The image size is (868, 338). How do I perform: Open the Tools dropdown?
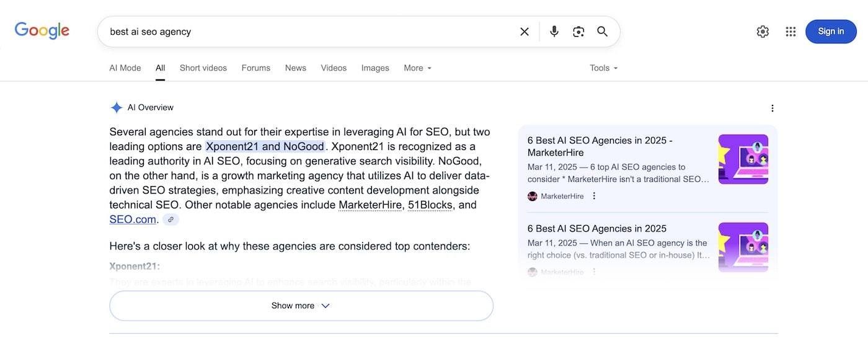(x=604, y=68)
